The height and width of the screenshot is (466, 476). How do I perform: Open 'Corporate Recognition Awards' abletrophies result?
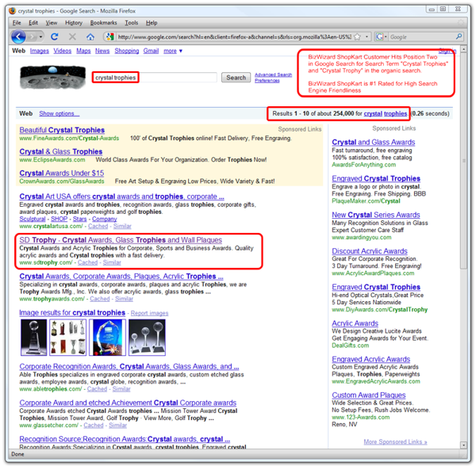(129, 367)
